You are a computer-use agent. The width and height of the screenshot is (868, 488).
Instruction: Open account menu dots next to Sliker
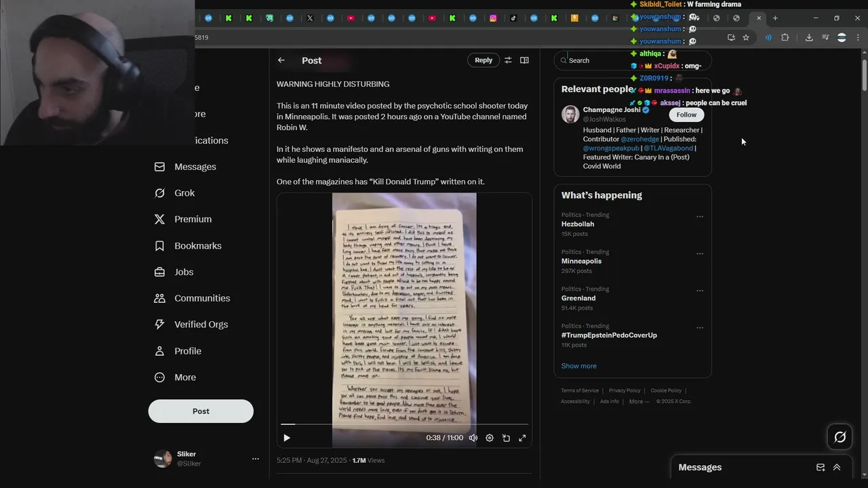pos(255,459)
